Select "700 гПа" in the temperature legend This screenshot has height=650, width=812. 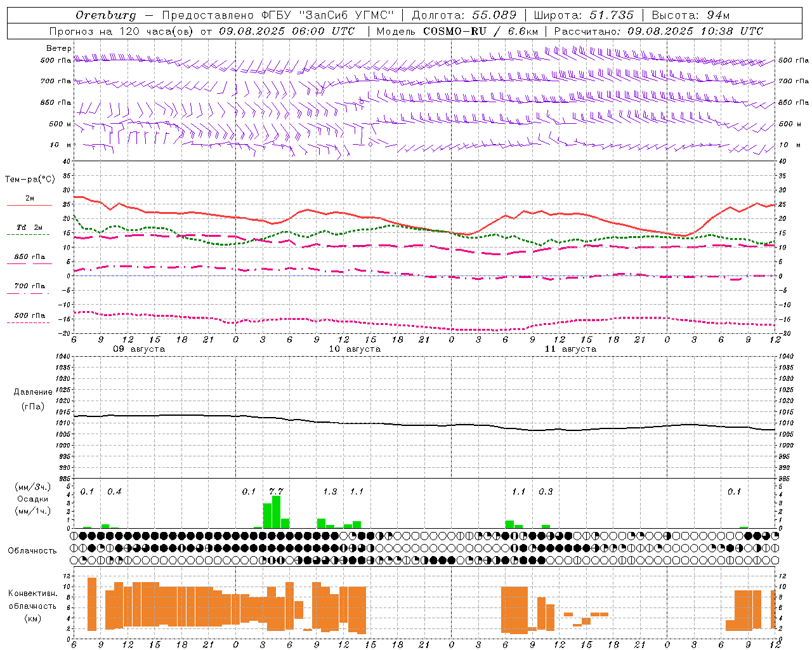click(29, 286)
